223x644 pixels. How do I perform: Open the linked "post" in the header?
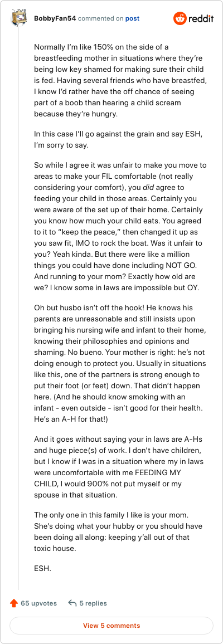[x=132, y=18]
